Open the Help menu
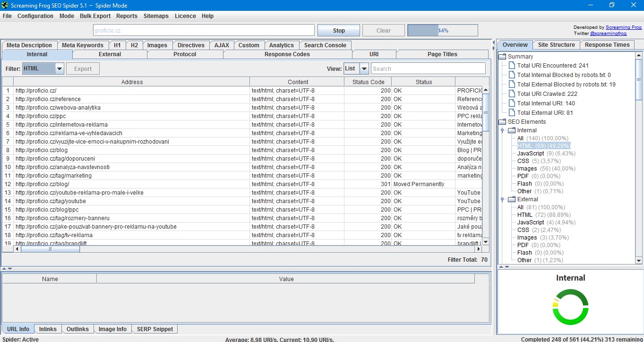This screenshot has height=342, width=644. pyautogui.click(x=207, y=16)
